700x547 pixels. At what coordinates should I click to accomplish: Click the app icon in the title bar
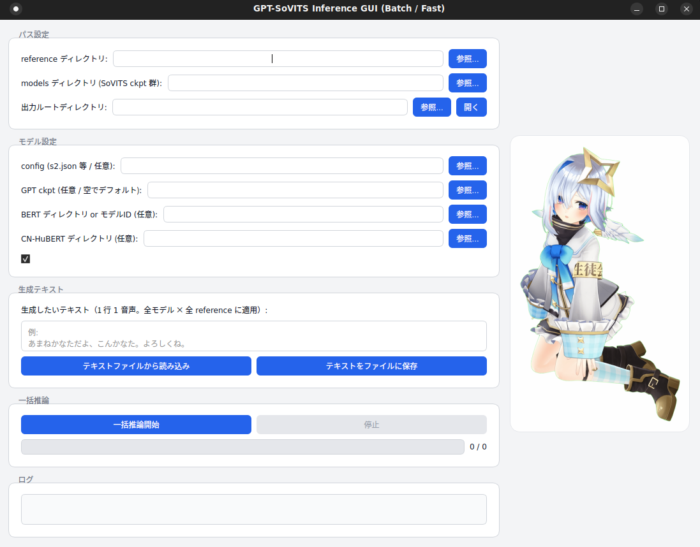click(16, 9)
